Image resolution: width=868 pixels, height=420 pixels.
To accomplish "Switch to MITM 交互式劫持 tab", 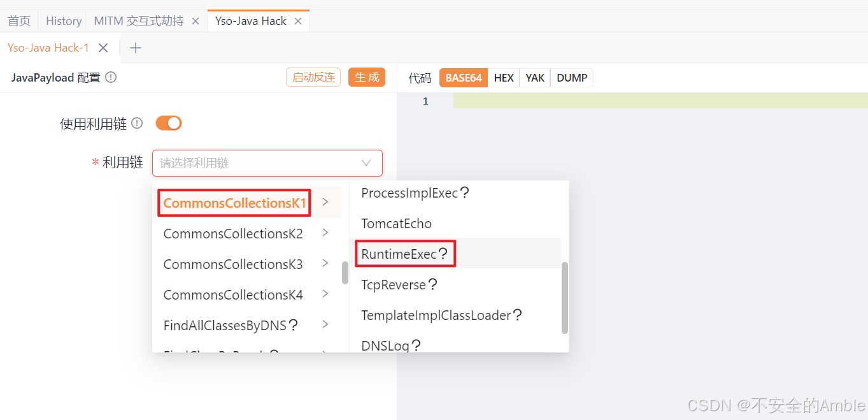I will coord(139,21).
